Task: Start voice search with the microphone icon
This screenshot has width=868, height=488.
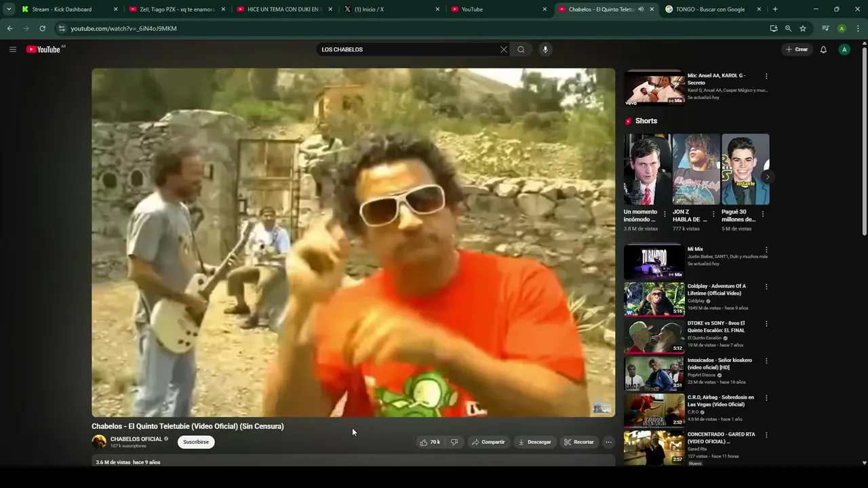Action: [545, 49]
